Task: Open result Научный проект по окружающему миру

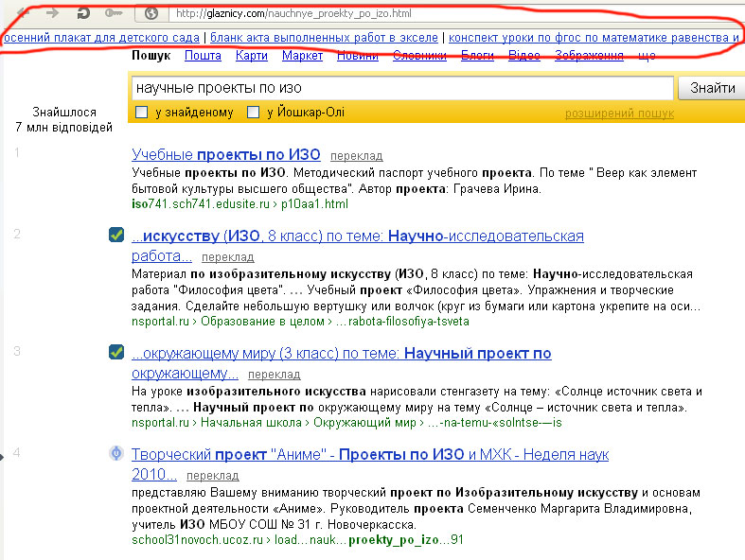Action: pos(341,354)
